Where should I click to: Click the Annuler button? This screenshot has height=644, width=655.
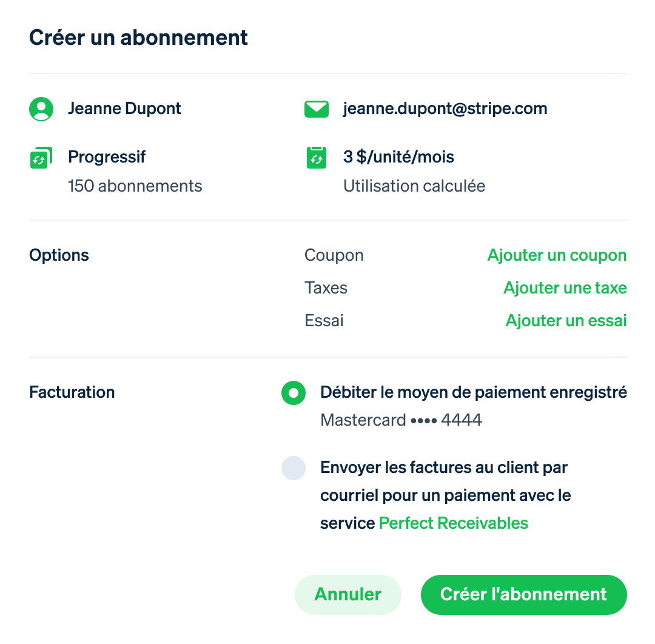coord(348,594)
